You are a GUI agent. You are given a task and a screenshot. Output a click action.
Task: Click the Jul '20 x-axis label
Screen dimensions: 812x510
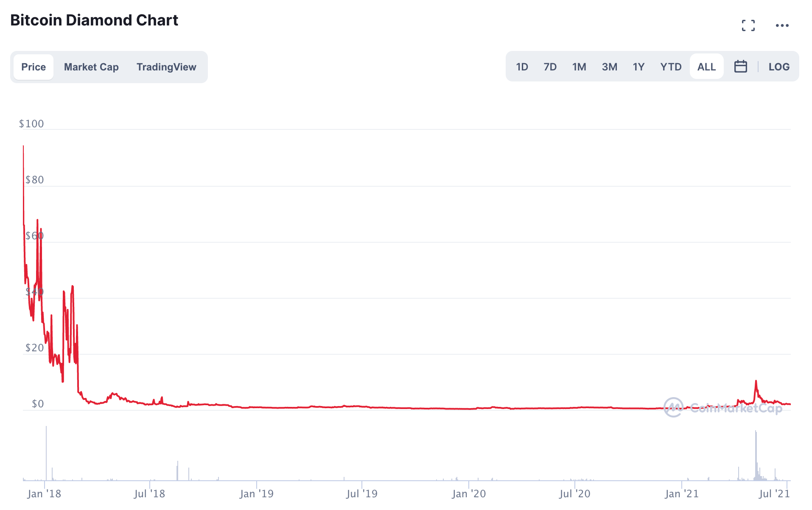click(x=574, y=494)
